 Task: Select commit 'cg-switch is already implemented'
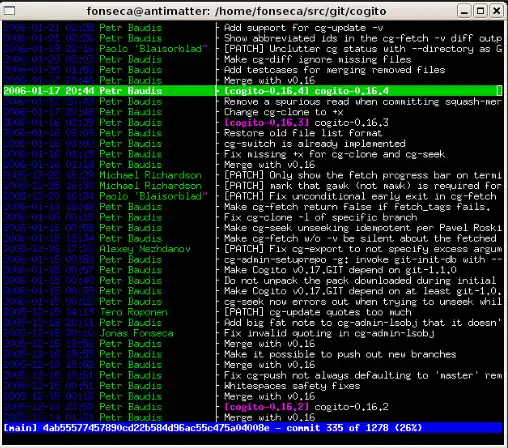pos(315,144)
